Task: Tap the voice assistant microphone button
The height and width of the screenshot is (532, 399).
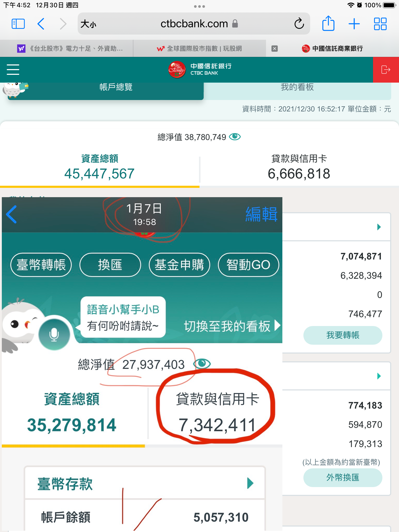Action: (54, 334)
